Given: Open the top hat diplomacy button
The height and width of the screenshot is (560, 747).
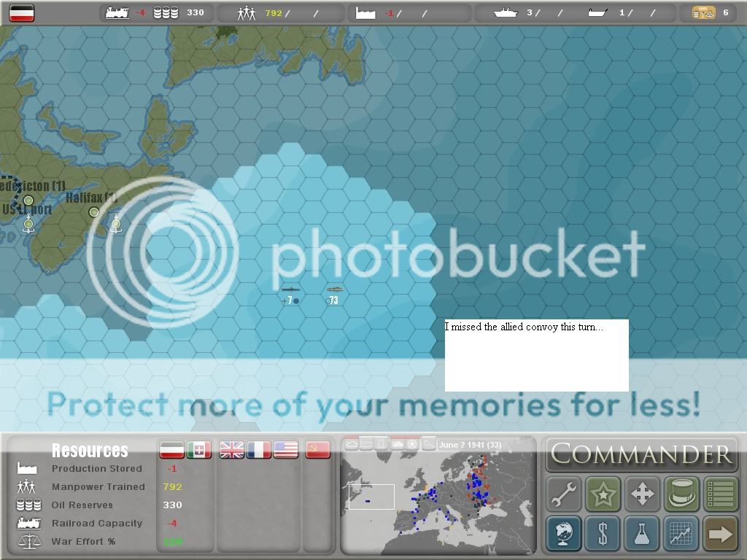Looking at the screenshot, I should [x=681, y=494].
